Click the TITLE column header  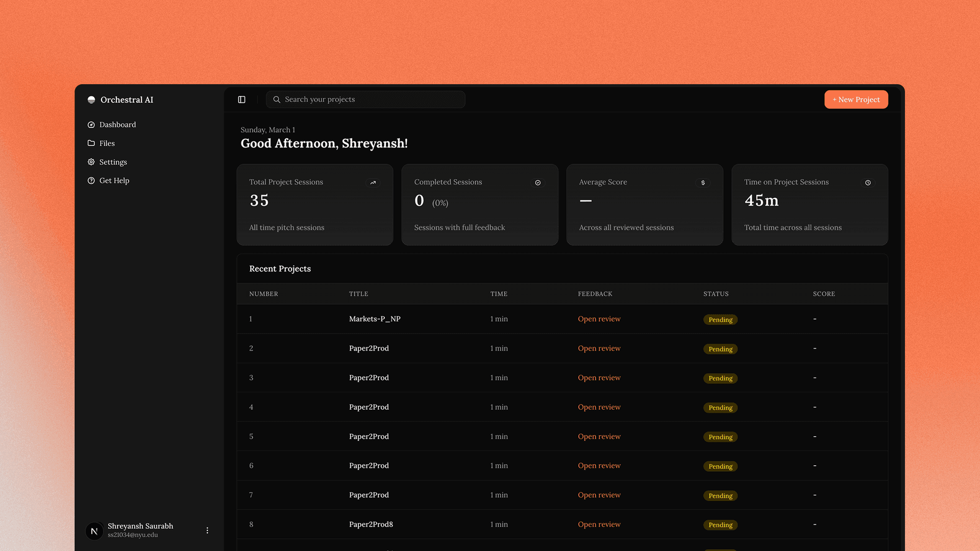(x=358, y=294)
